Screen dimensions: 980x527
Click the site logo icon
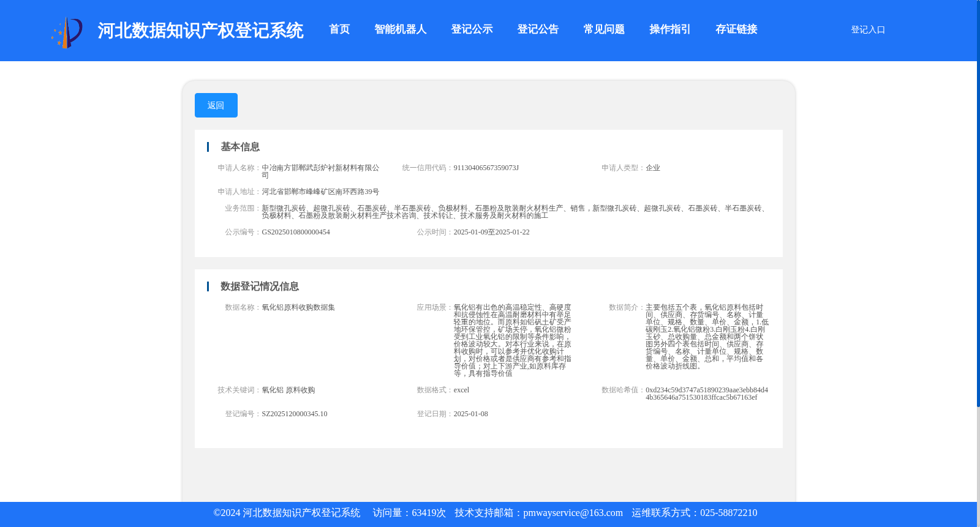pyautogui.click(x=67, y=32)
